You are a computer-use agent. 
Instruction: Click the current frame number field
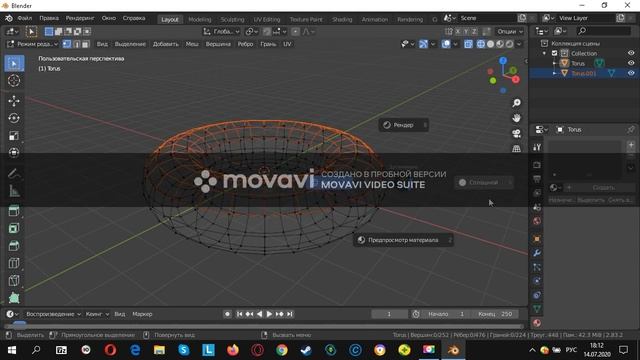point(389,314)
